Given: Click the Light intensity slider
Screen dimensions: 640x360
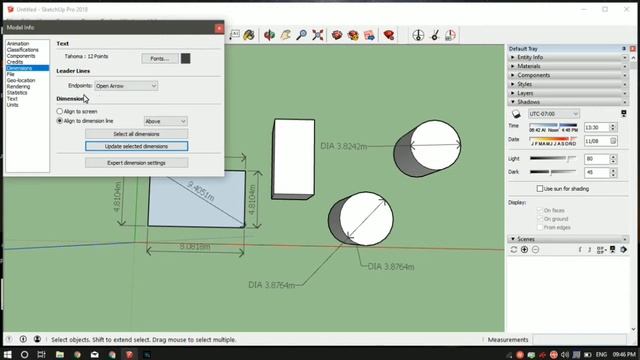Looking at the screenshot, I should pyautogui.click(x=553, y=158).
